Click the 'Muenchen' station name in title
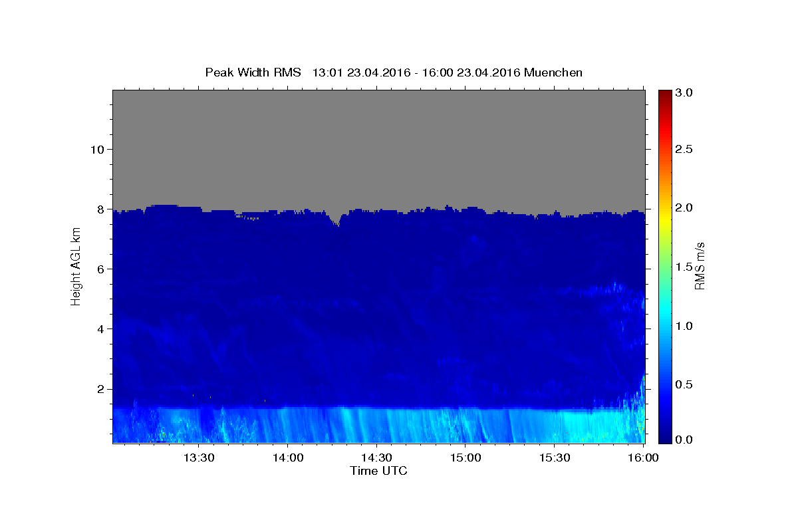The image size is (798, 532). click(553, 72)
